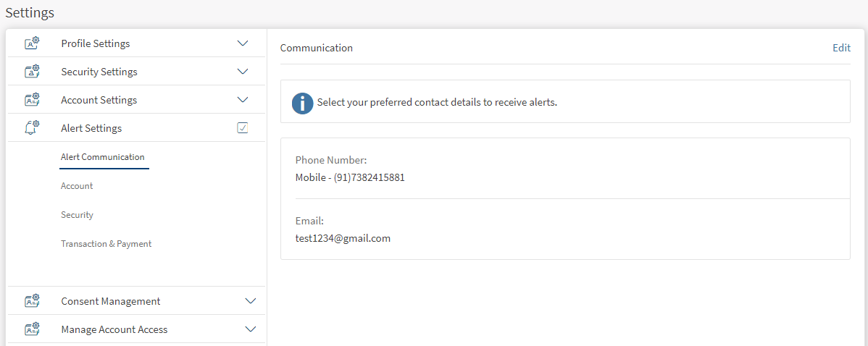The height and width of the screenshot is (346, 868).
Task: Toggle the Alert Settings checkbox indicator
Action: pos(243,128)
